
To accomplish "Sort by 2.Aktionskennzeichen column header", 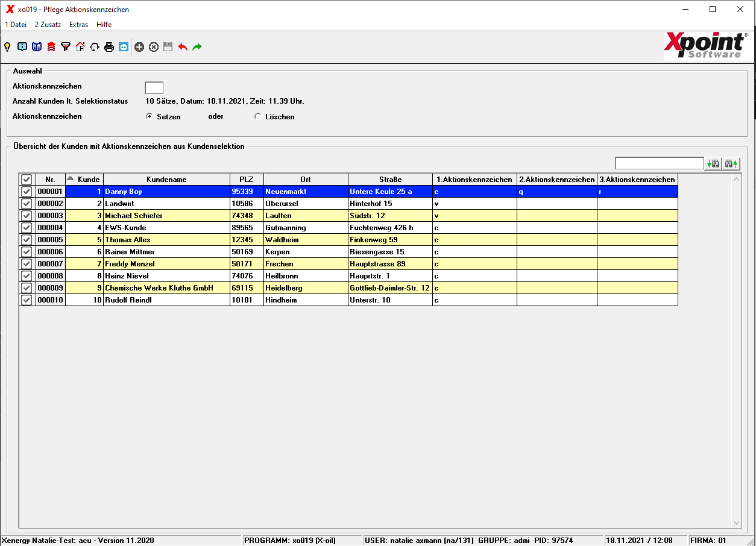I will point(557,180).
